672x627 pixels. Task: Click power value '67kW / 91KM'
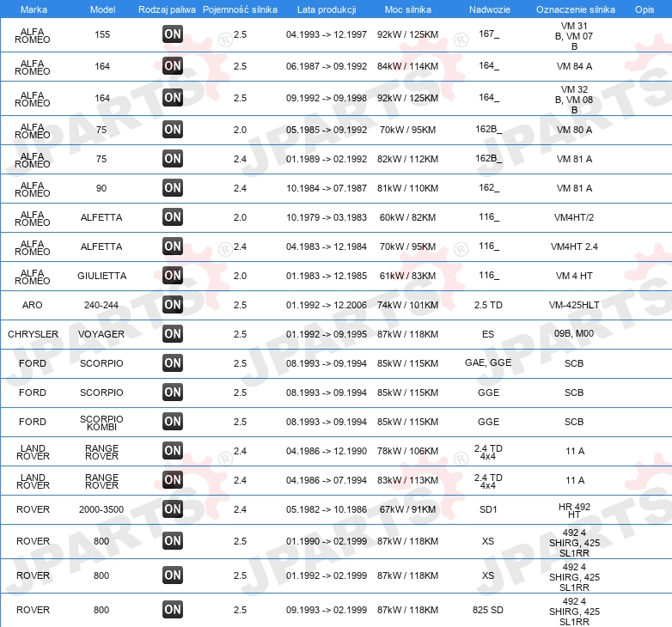pos(407,509)
